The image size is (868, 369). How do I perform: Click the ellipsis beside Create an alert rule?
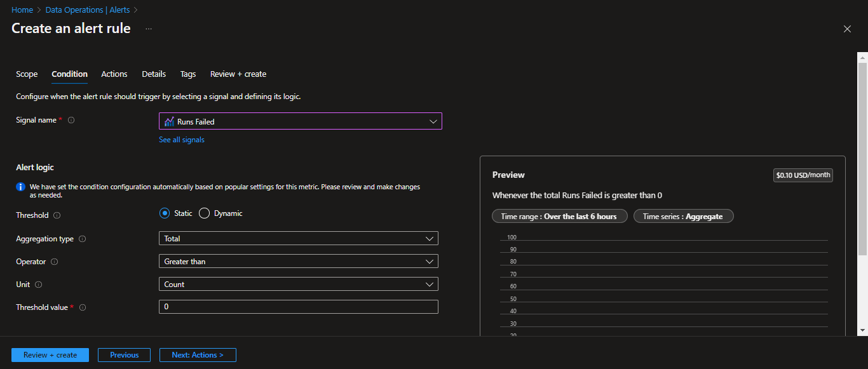click(x=148, y=29)
